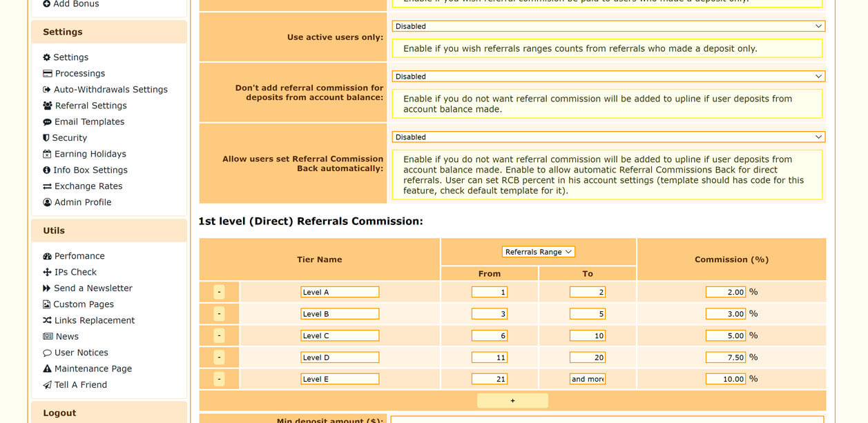Click the Add Bonus plus icon
868x423 pixels.
(x=47, y=4)
